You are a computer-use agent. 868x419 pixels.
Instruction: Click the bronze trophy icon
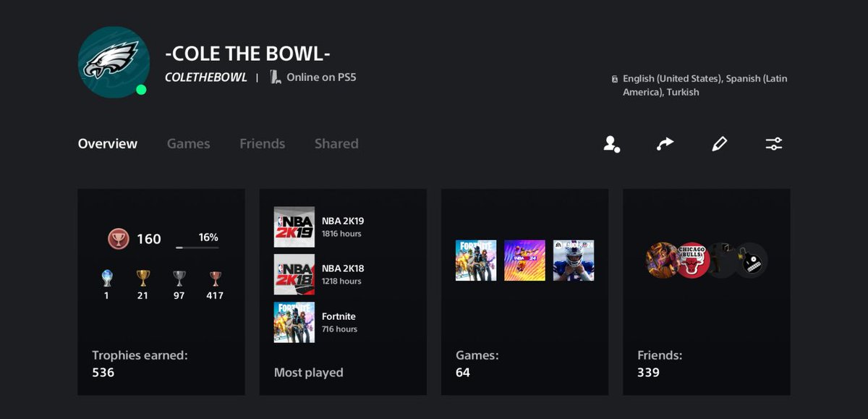(x=215, y=279)
